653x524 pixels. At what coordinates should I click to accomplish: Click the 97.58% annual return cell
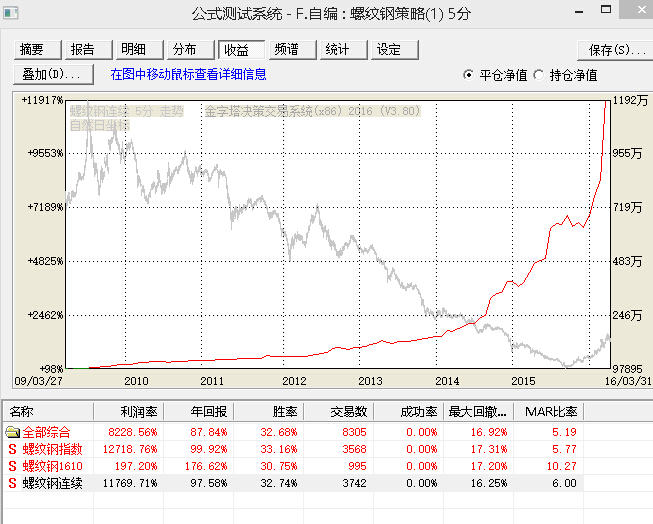[209, 483]
